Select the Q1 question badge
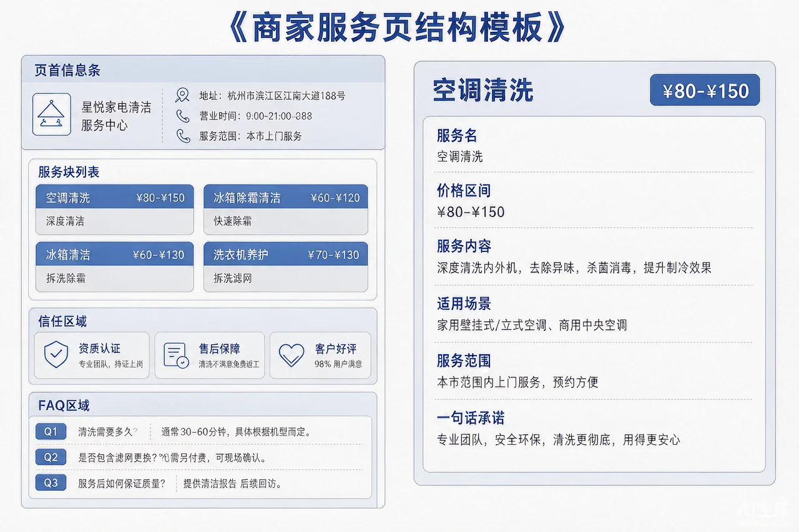The height and width of the screenshot is (532, 799). click(51, 432)
